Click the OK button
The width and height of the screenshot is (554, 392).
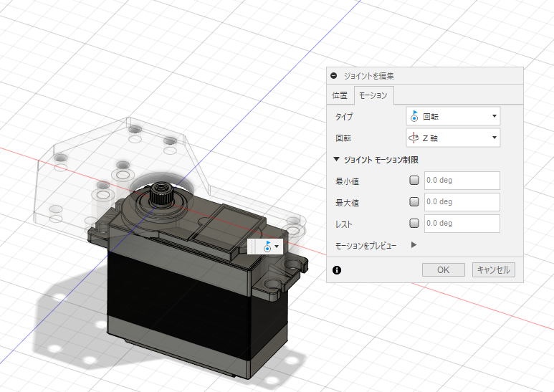(444, 269)
